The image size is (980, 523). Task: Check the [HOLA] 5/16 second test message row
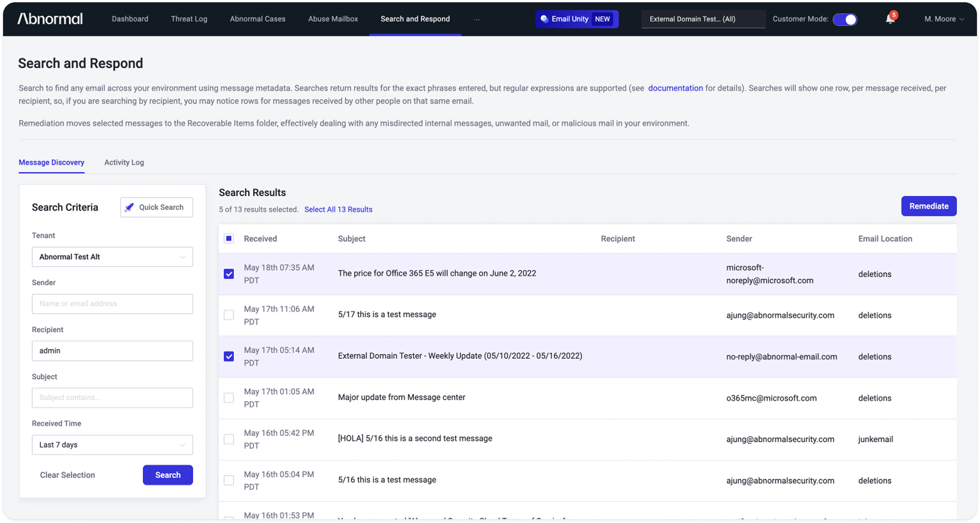click(229, 439)
